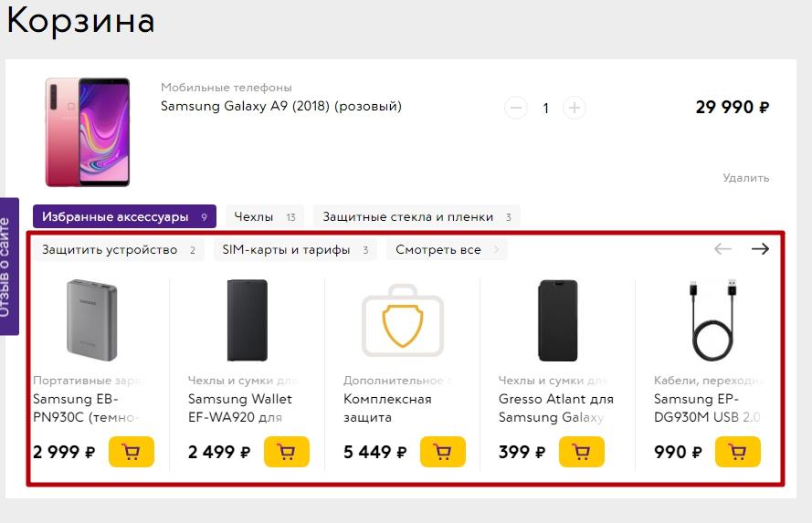This screenshot has width=812, height=523.
Task: Click Удалить to remove the phone
Action: point(745,178)
